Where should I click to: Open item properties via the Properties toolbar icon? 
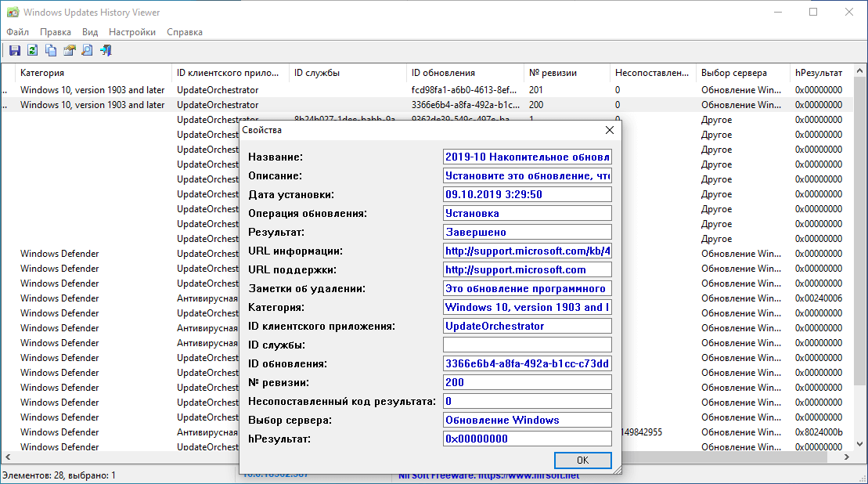(x=68, y=49)
